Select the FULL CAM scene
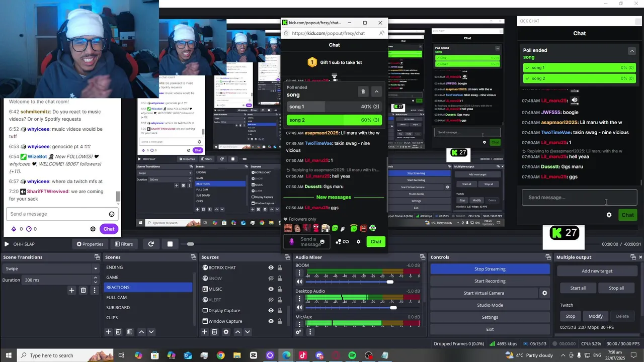The image size is (644, 362). [x=148, y=298]
